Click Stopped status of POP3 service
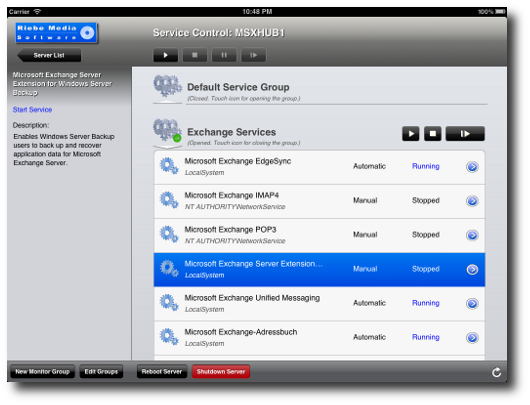This screenshot has height=405, width=530. [x=426, y=234]
